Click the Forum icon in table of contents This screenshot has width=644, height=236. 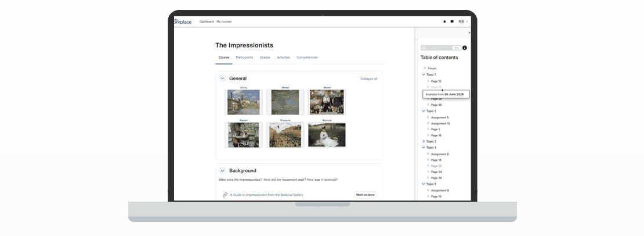(425, 68)
